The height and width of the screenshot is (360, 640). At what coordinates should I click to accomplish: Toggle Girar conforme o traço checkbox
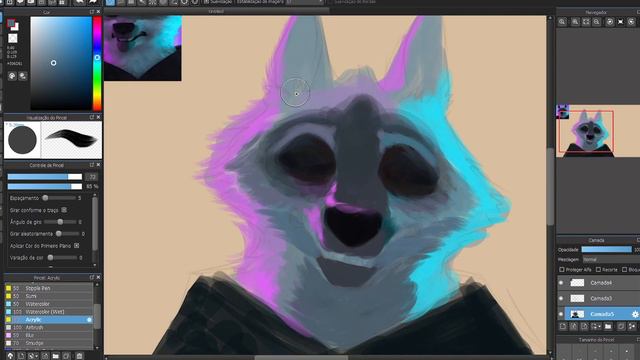point(64,210)
